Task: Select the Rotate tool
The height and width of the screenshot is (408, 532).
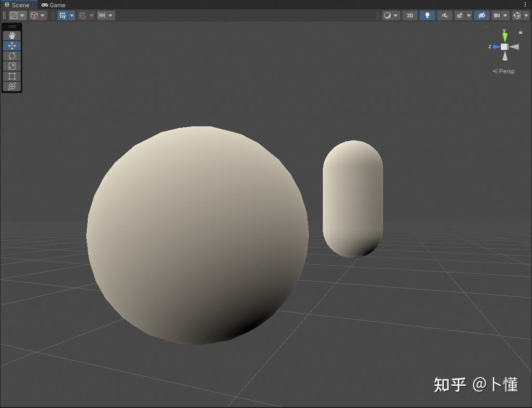Action: point(12,56)
